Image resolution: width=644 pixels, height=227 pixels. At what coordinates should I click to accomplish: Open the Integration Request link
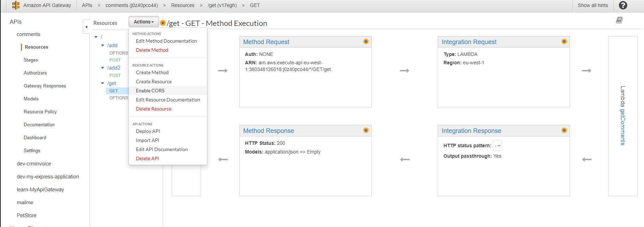click(469, 42)
